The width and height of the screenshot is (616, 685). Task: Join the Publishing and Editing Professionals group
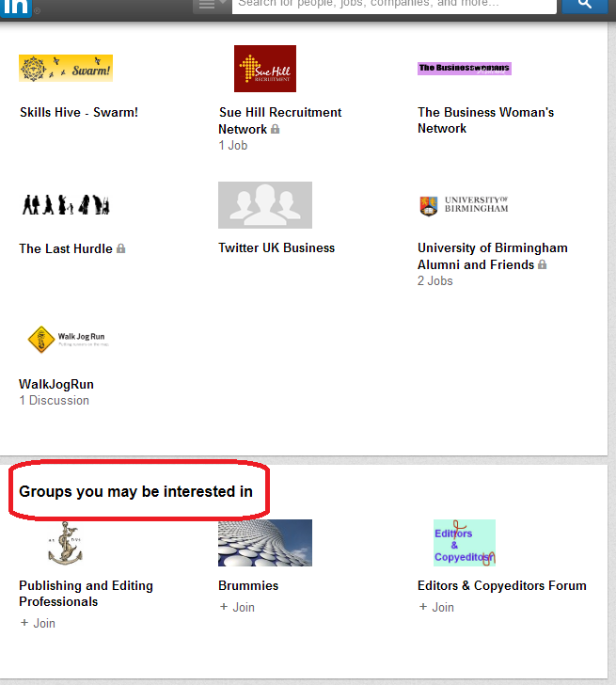click(39, 623)
